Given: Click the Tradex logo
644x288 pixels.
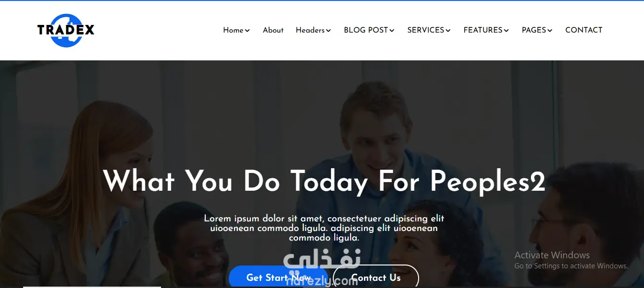Looking at the screenshot, I should 66,30.
